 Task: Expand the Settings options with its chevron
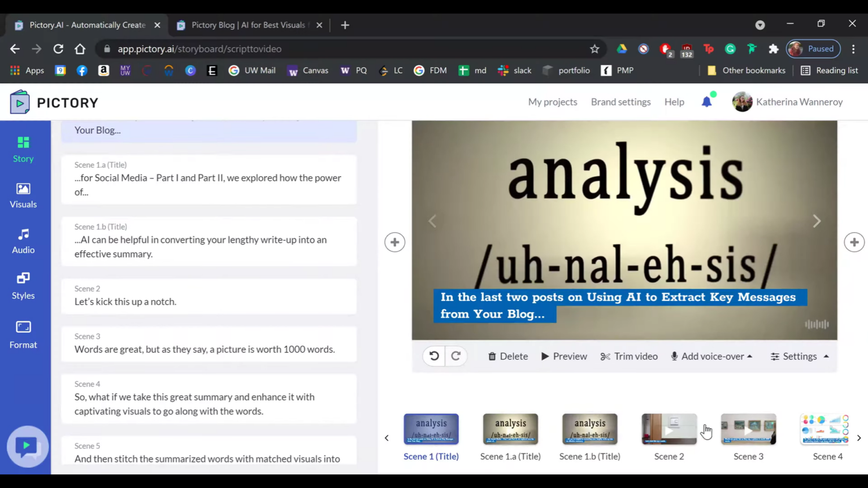pyautogui.click(x=826, y=356)
